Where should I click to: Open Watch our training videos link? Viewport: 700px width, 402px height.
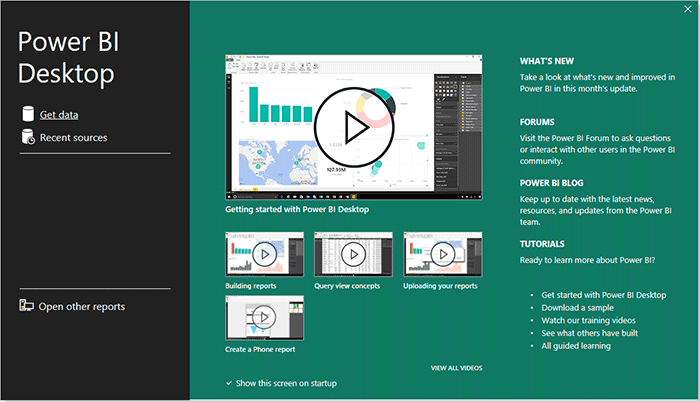point(596,321)
